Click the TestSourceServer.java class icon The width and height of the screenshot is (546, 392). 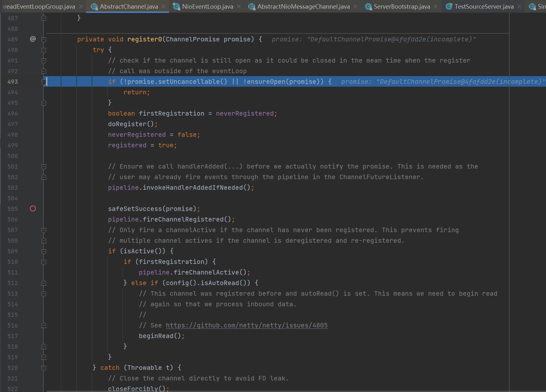(449, 6)
